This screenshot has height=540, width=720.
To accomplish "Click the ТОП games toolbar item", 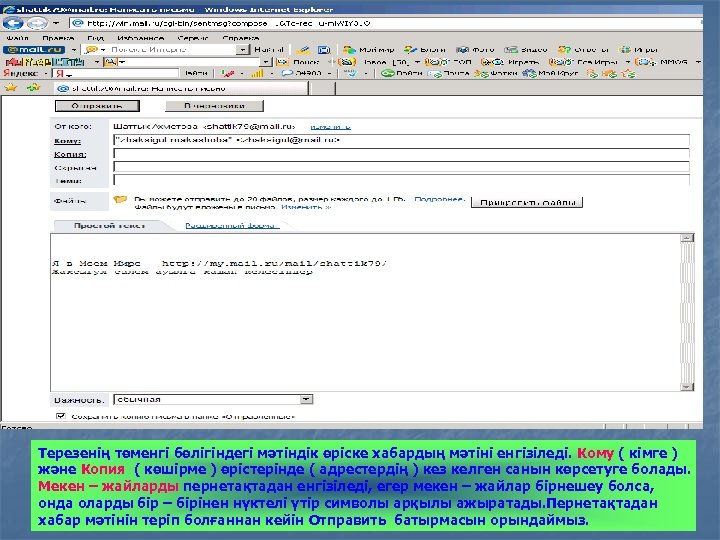I will point(449,62).
